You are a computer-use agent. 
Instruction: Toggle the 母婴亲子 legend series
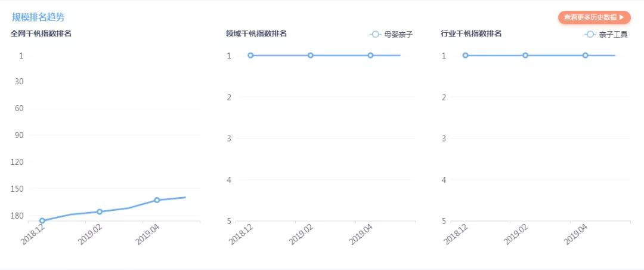(x=391, y=35)
